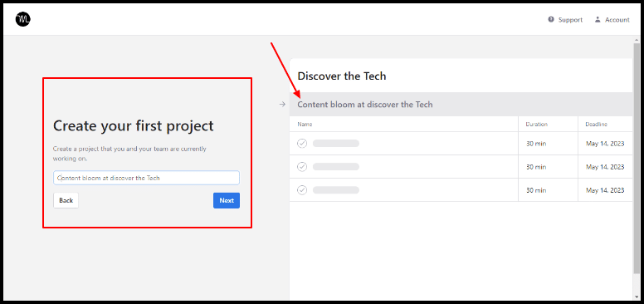This screenshot has width=644, height=304.
Task: Click the Deadline column header
Action: click(x=597, y=124)
